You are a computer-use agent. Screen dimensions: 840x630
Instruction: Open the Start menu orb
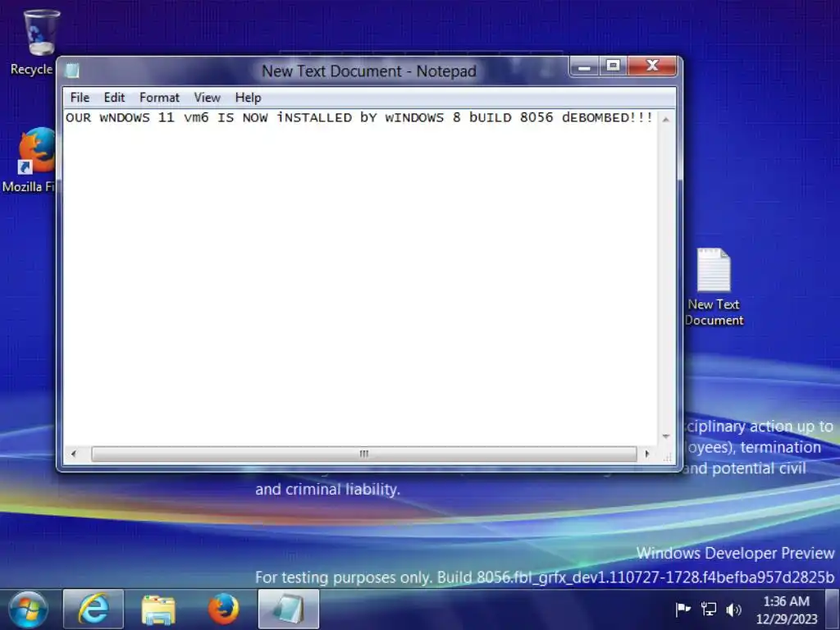[x=28, y=609]
